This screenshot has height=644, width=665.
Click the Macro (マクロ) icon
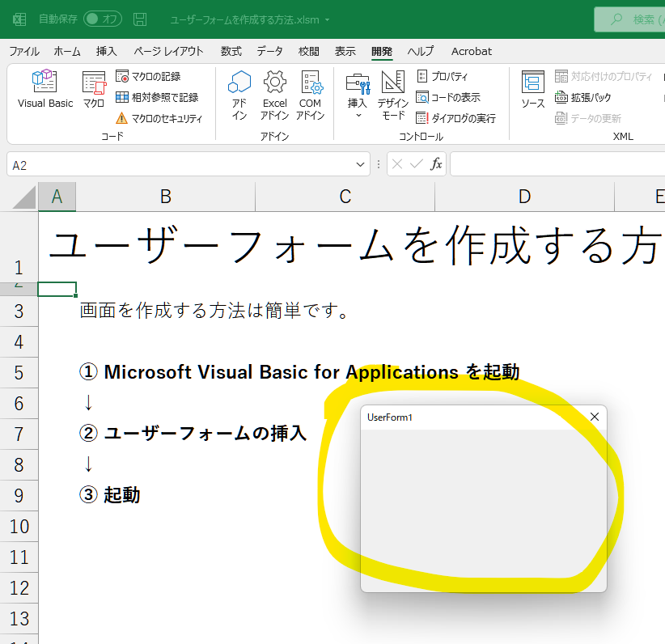coord(94,89)
